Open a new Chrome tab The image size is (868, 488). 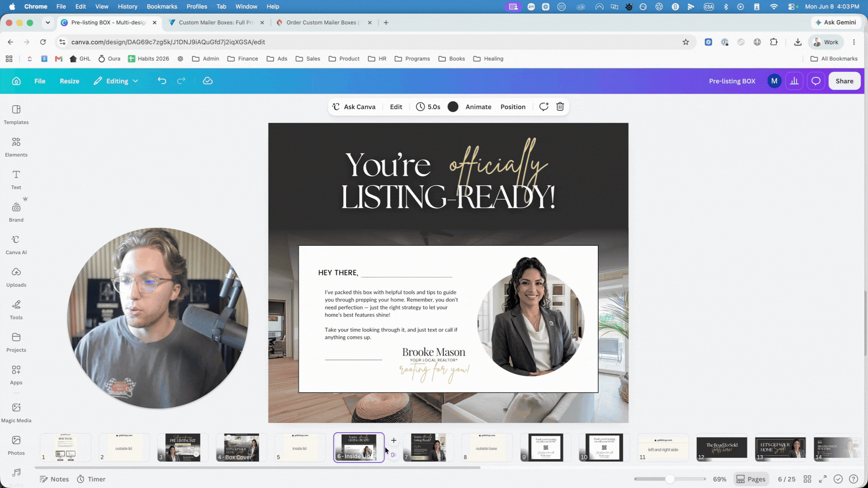pos(386,23)
